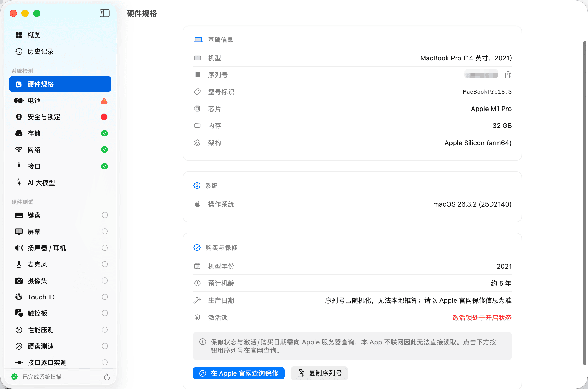Click the green check beside 存储
Image resolution: width=588 pixels, height=389 pixels.
coord(104,133)
